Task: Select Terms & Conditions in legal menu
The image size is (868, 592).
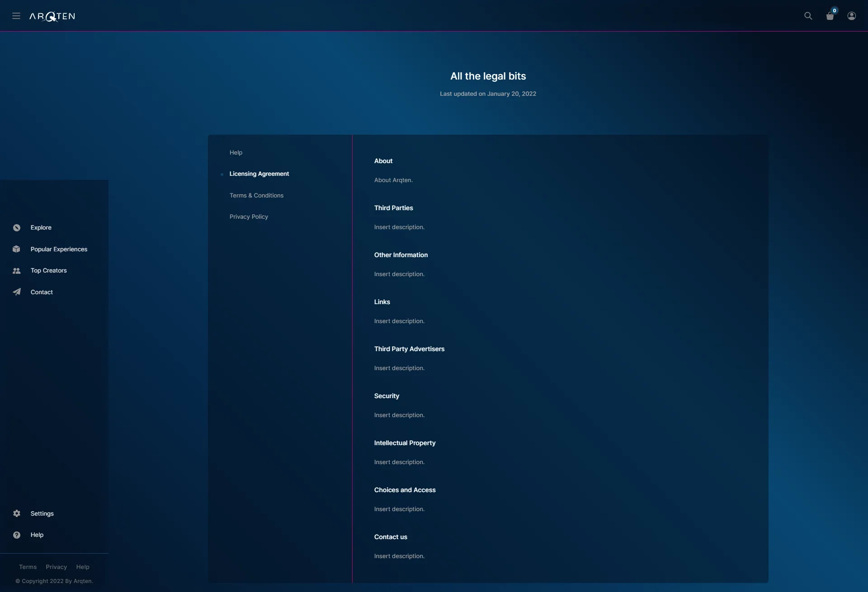Action: (256, 195)
